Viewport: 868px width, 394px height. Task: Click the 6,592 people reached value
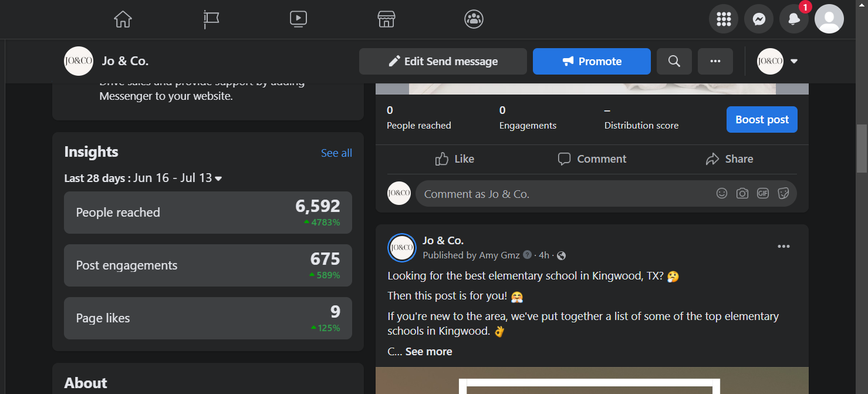[318, 206]
